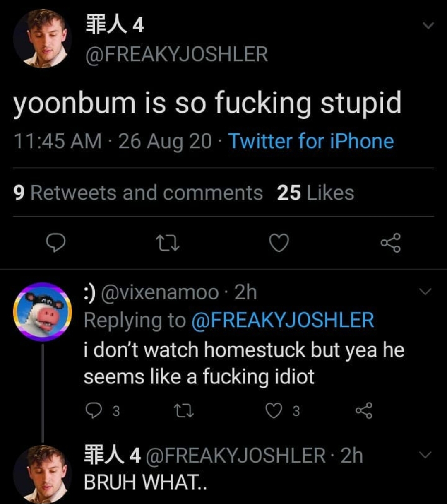447x504 pixels.
Task: Share vixenamoo's reply
Action: (364, 411)
